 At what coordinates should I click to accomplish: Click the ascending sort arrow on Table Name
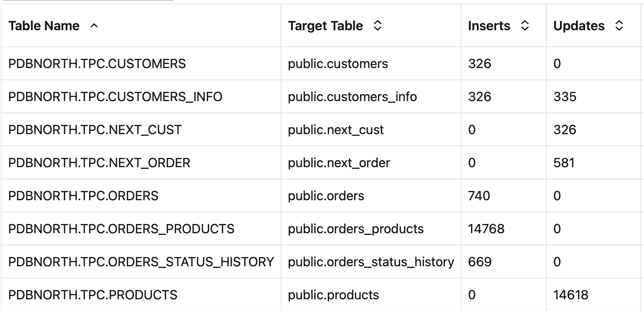pos(94,25)
